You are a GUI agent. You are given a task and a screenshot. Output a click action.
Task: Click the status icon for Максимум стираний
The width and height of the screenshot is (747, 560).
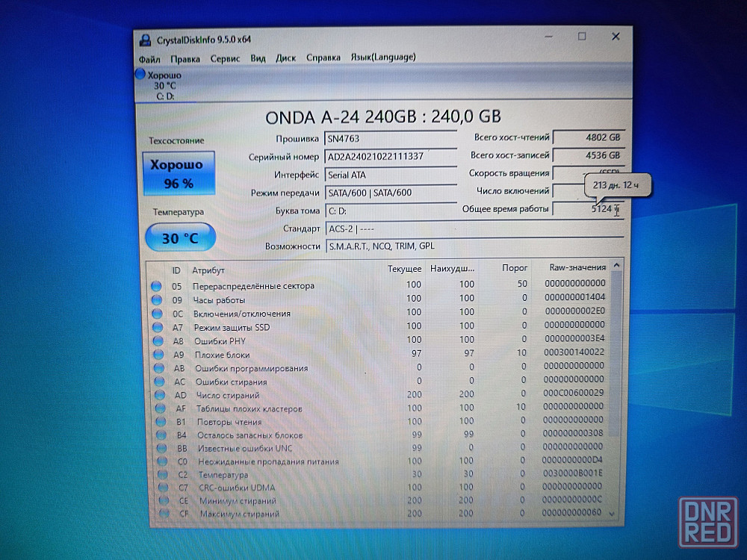(164, 514)
